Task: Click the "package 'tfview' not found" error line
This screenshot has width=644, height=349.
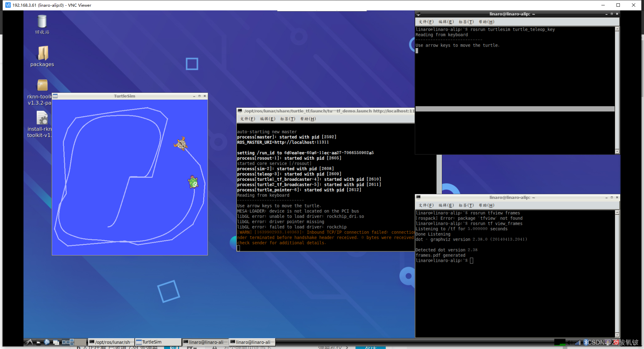Action: click(469, 218)
